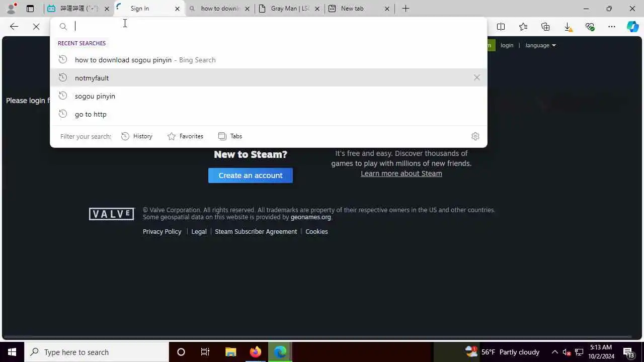The image size is (644, 362).
Task: Open the Cookies link
Action: [x=316, y=232]
